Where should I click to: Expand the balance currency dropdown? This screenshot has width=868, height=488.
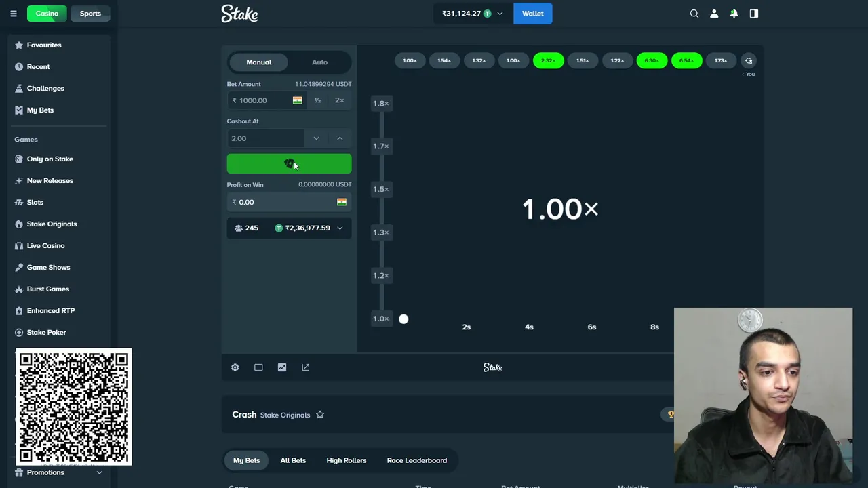tap(500, 14)
